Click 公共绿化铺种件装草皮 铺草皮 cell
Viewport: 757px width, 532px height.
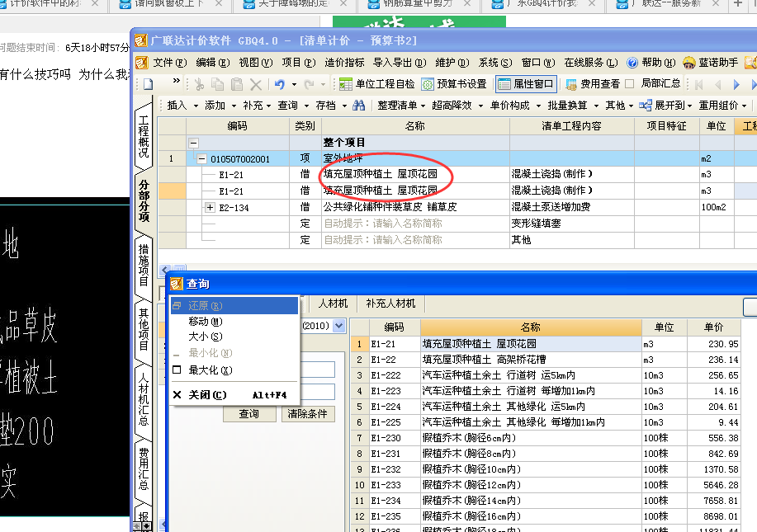(x=415, y=207)
